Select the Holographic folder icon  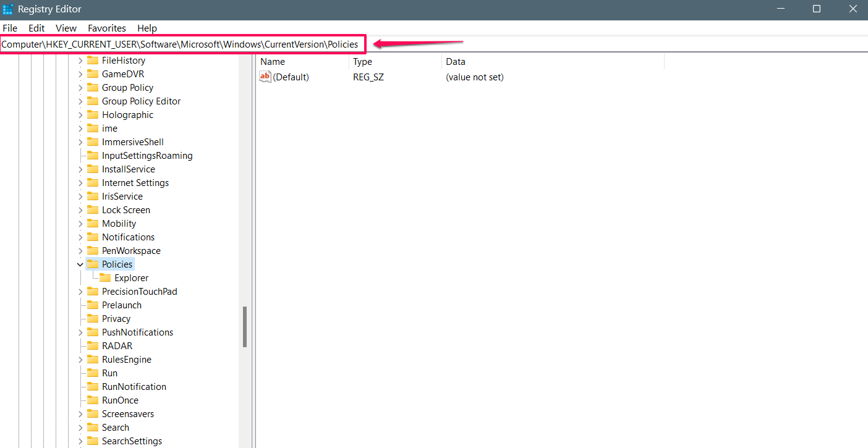click(93, 114)
